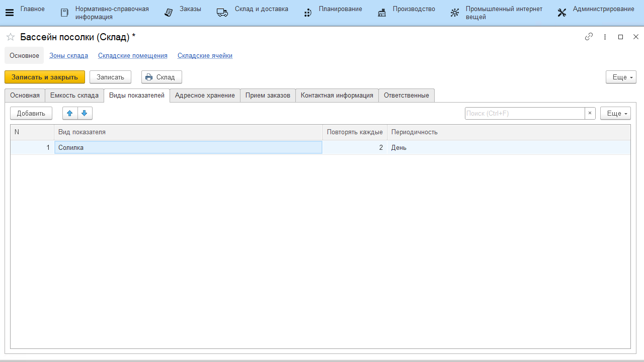The height and width of the screenshot is (362, 644).
Task: Switch to the Адресное хранение tab
Action: pos(205,96)
